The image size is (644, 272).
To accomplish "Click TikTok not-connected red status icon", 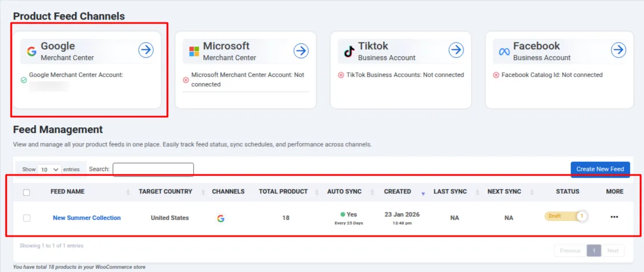I will (x=341, y=75).
